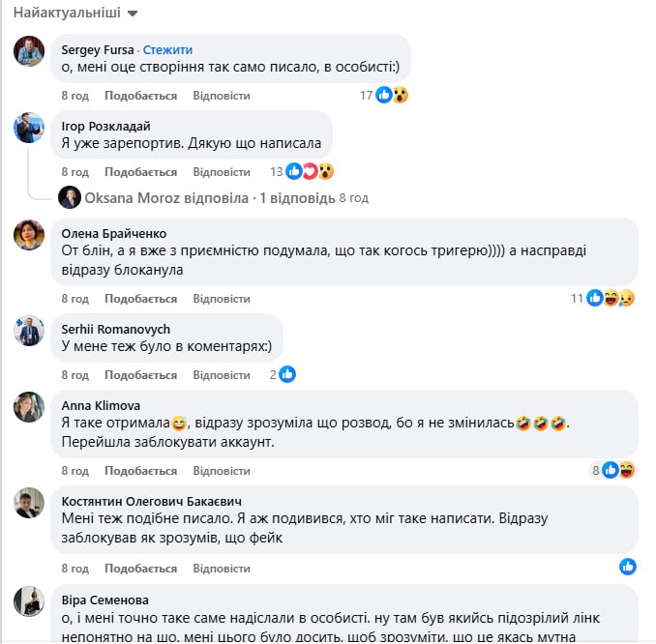Follow Sergey Fursa via Стежити link
The image size is (656, 644).
pyautogui.click(x=168, y=49)
